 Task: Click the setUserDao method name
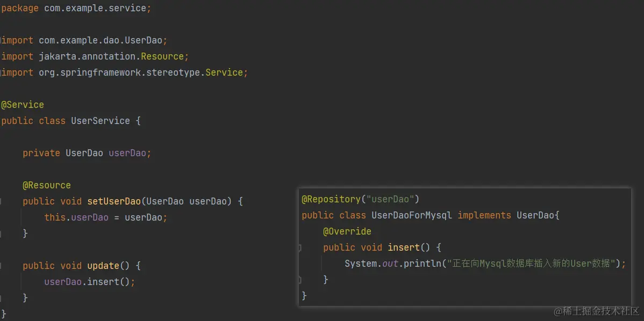pyautogui.click(x=114, y=201)
